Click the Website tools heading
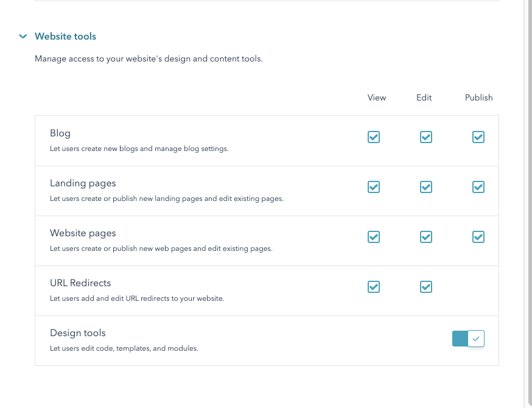The height and width of the screenshot is (408, 532). [66, 37]
